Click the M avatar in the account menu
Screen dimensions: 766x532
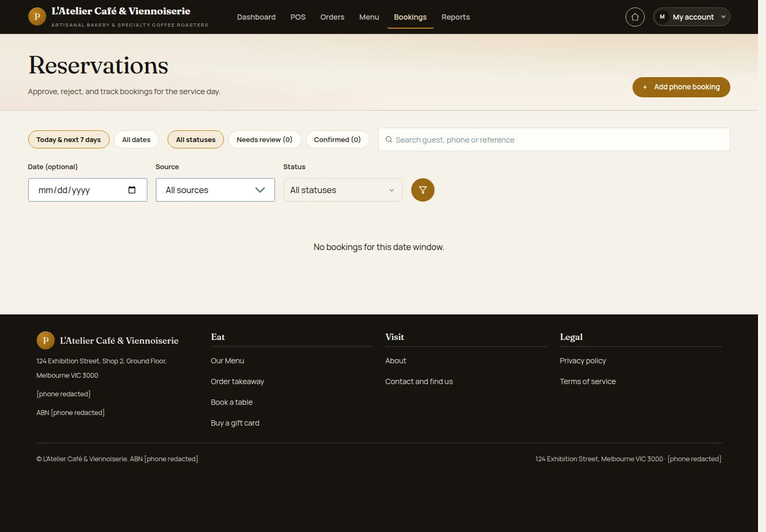[662, 17]
